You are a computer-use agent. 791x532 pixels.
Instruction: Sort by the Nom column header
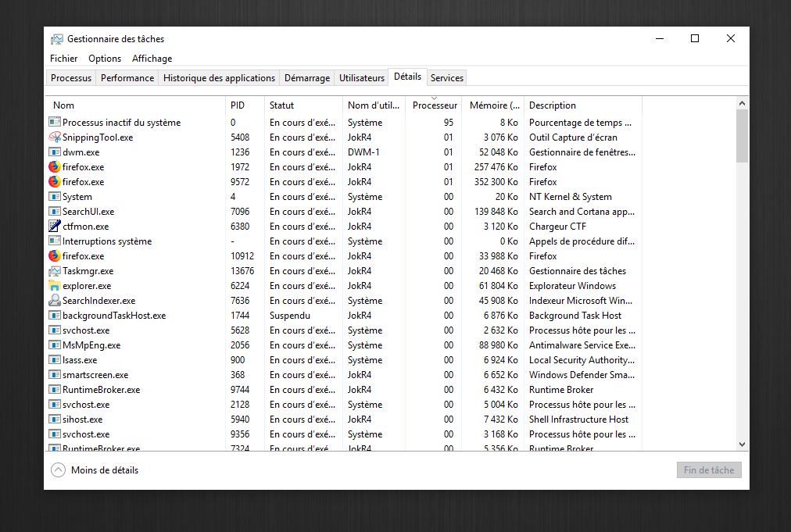[x=136, y=105]
